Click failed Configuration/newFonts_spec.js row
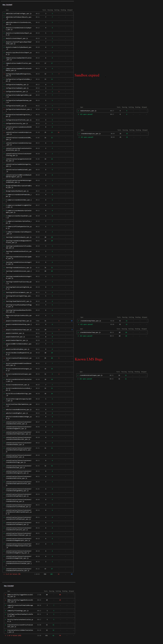 (x=38, y=91)
